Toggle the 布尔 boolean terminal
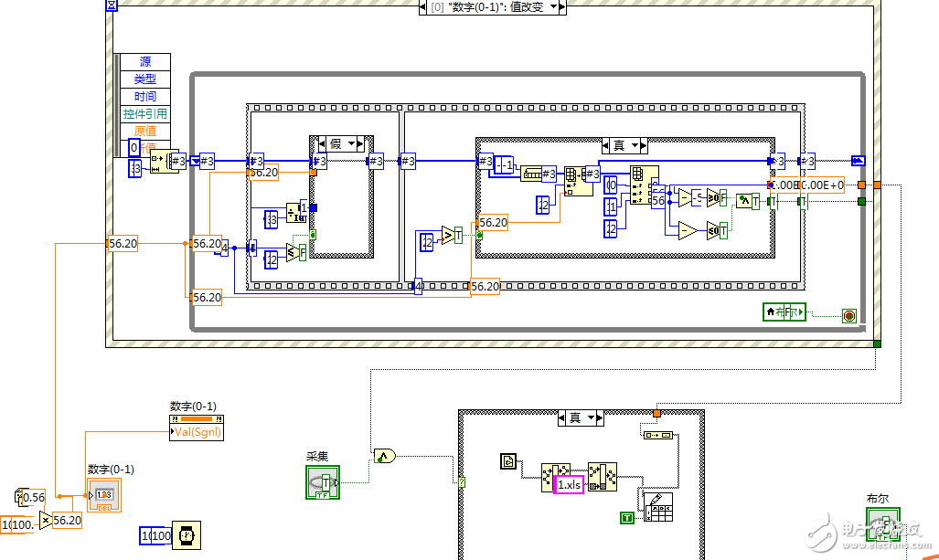The height and width of the screenshot is (560, 939). 882,524
